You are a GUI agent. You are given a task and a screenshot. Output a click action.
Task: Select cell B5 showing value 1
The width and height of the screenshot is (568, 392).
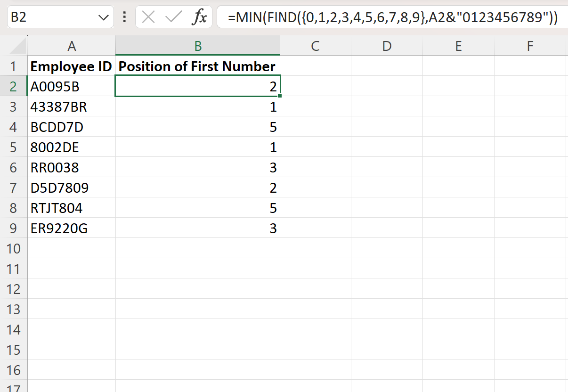coord(198,147)
